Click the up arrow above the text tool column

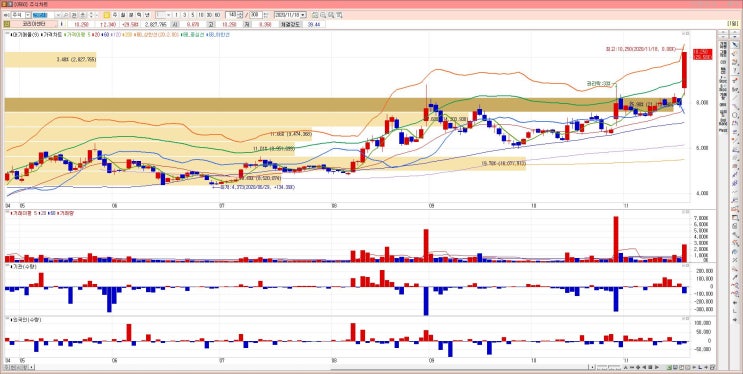[x=723, y=32]
